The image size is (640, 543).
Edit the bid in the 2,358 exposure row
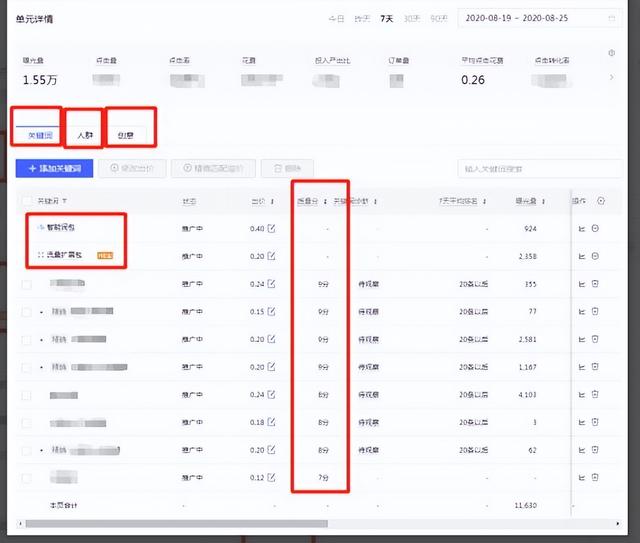point(271,256)
